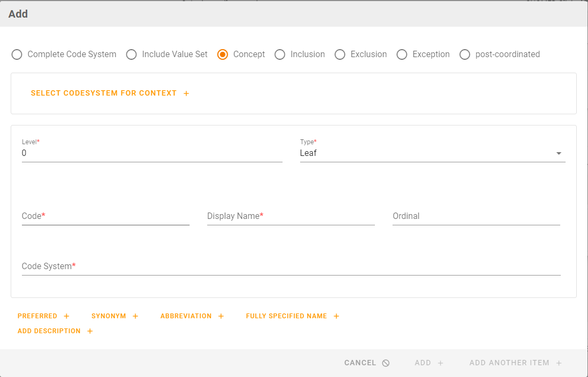Click the plus icon next to ABBREVIATION
Viewport: 588px width, 377px height.
221,316
